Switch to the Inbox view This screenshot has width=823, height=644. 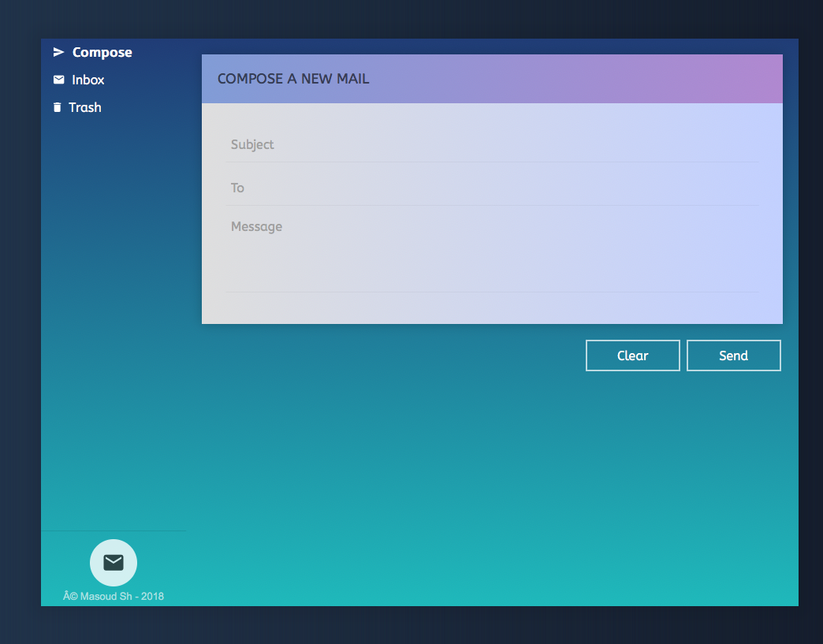point(88,79)
